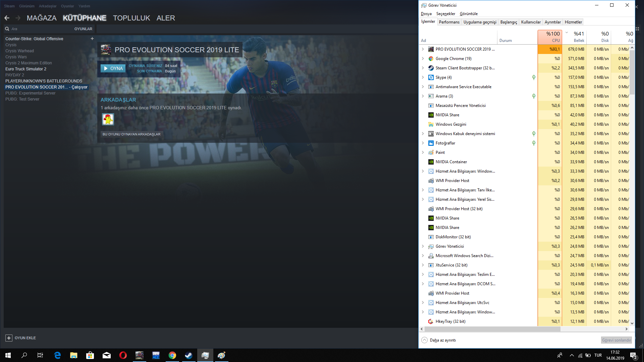
Task: Switch to the Ayrıntılar tab
Action: [553, 22]
